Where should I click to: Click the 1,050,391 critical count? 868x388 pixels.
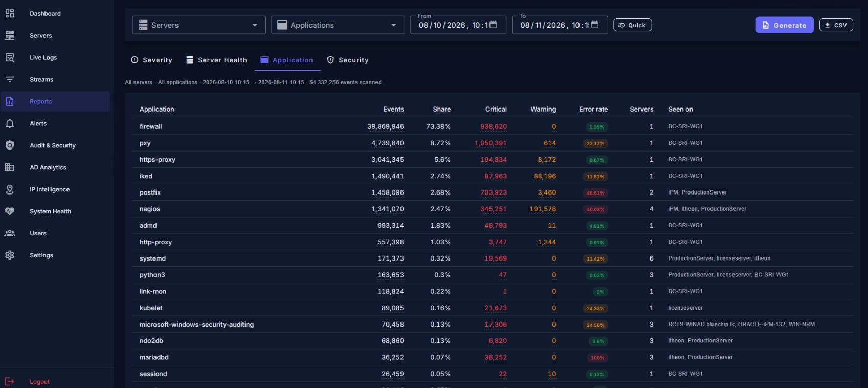(491, 143)
